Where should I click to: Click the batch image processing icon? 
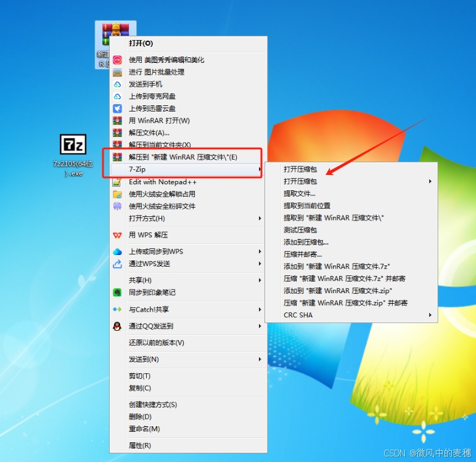pyautogui.click(x=118, y=72)
